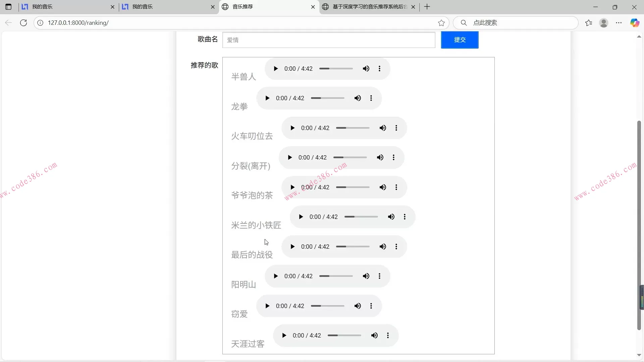Mute the volume for 龙拳
644x362 pixels.
click(358, 98)
